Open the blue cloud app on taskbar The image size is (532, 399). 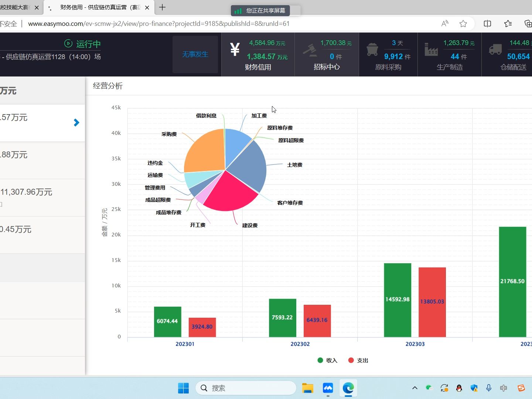point(328,388)
